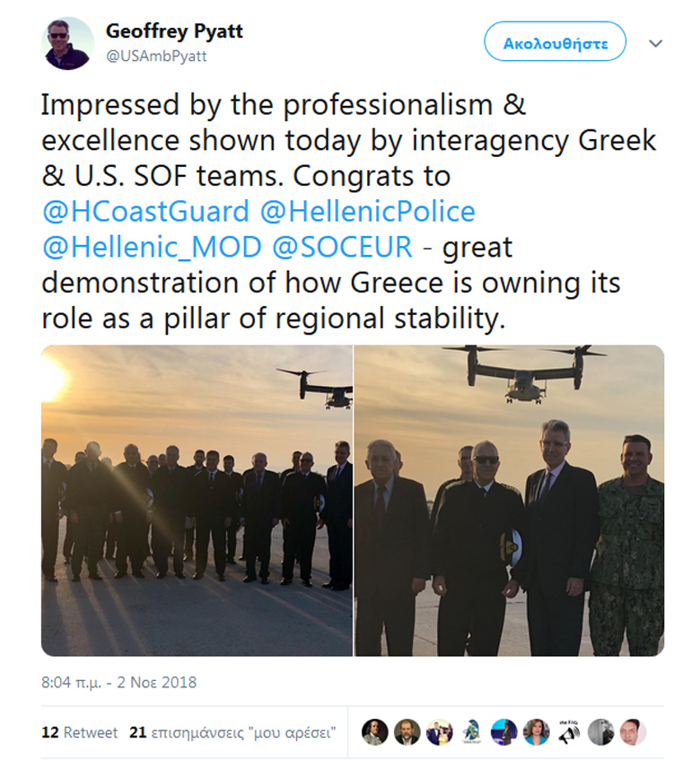Open the liker avatar with the Spartan helmet logo

click(x=472, y=732)
